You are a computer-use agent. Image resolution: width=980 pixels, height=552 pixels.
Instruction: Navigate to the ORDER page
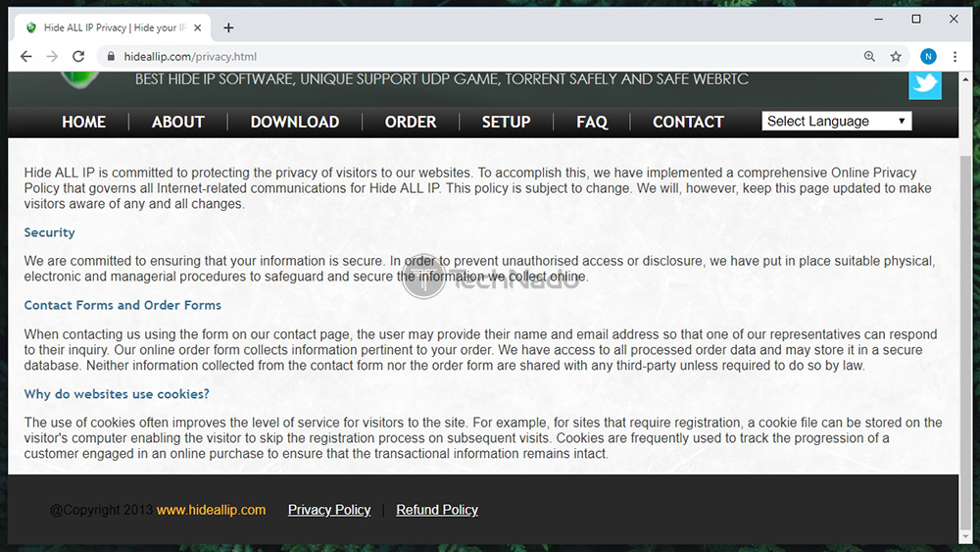[x=411, y=122]
